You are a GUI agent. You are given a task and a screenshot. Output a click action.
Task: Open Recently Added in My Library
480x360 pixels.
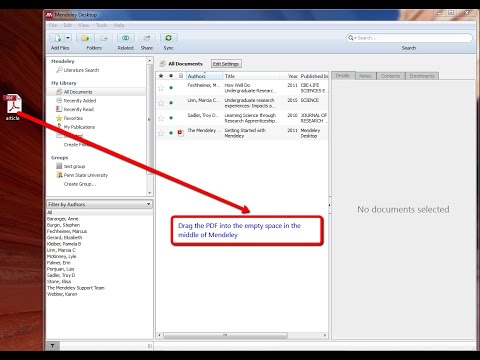[80, 101]
